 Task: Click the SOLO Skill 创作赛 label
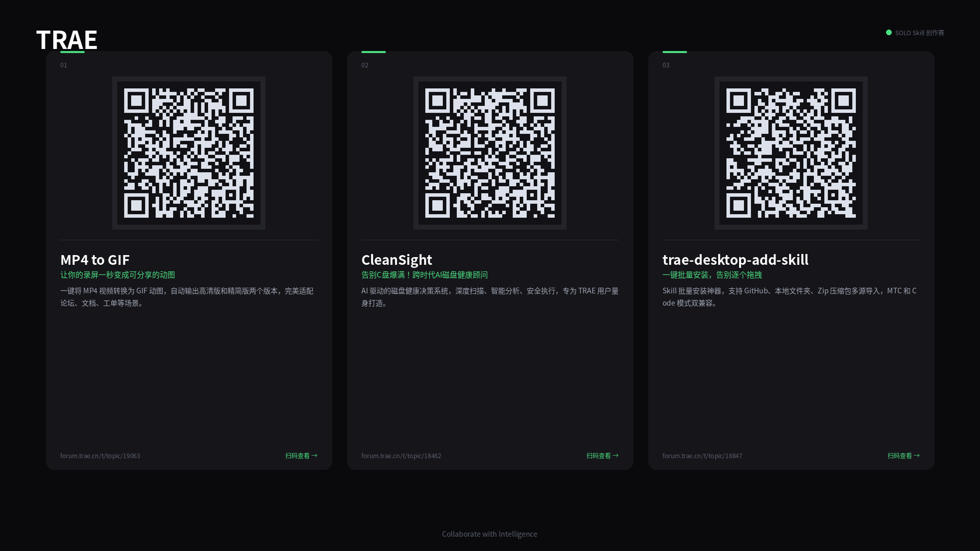[x=919, y=33]
